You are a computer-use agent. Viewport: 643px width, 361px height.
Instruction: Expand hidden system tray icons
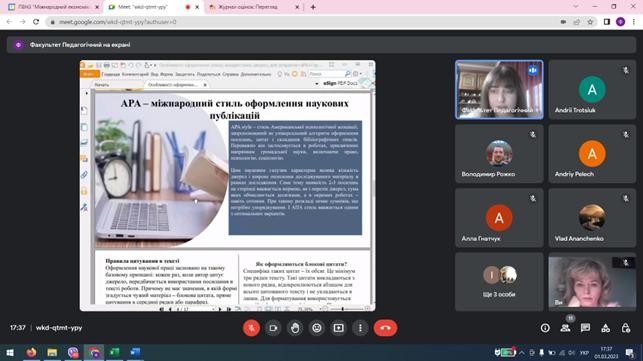(x=522, y=352)
